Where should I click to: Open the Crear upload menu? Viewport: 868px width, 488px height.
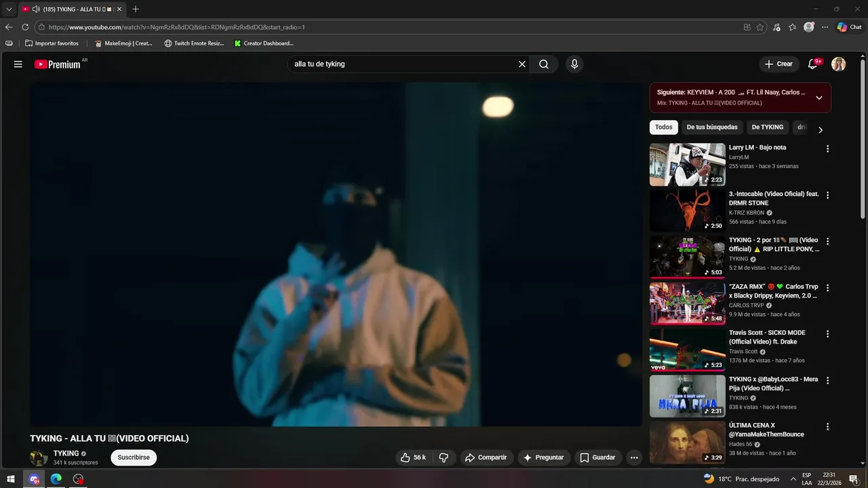click(778, 64)
